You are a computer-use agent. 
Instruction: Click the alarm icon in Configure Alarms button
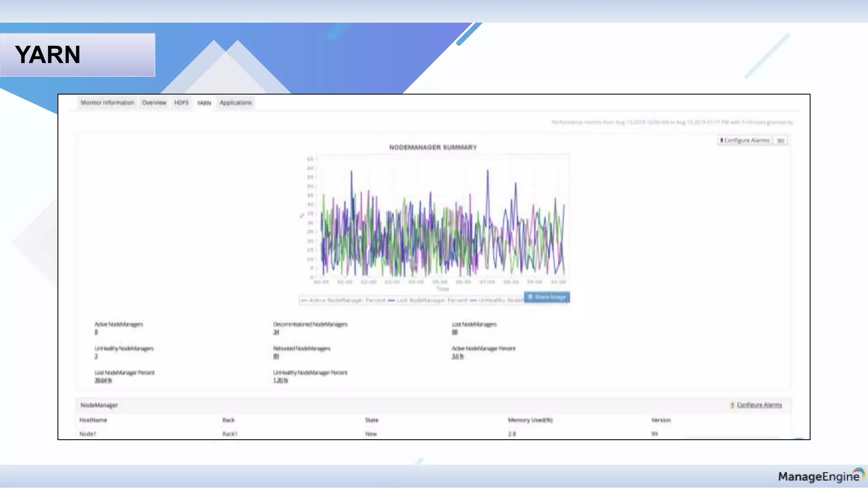(x=721, y=140)
